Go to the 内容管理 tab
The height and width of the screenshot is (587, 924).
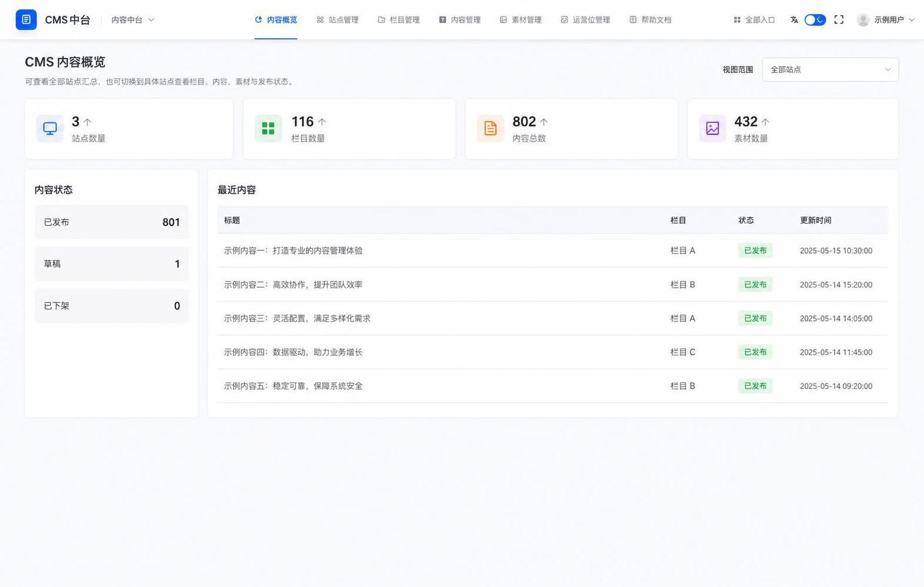coord(459,20)
